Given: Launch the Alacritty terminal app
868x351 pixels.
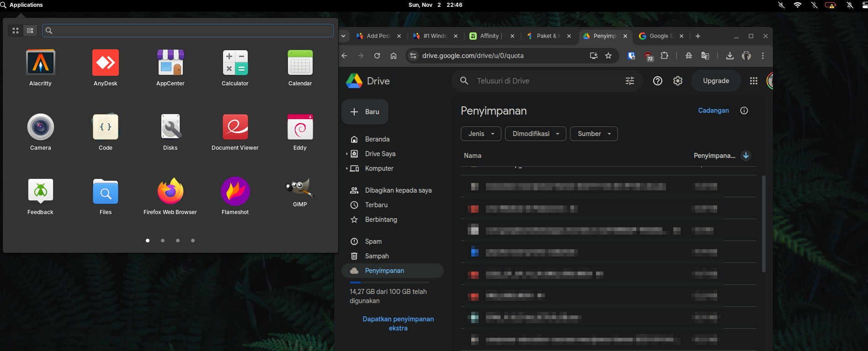Looking at the screenshot, I should 41,63.
